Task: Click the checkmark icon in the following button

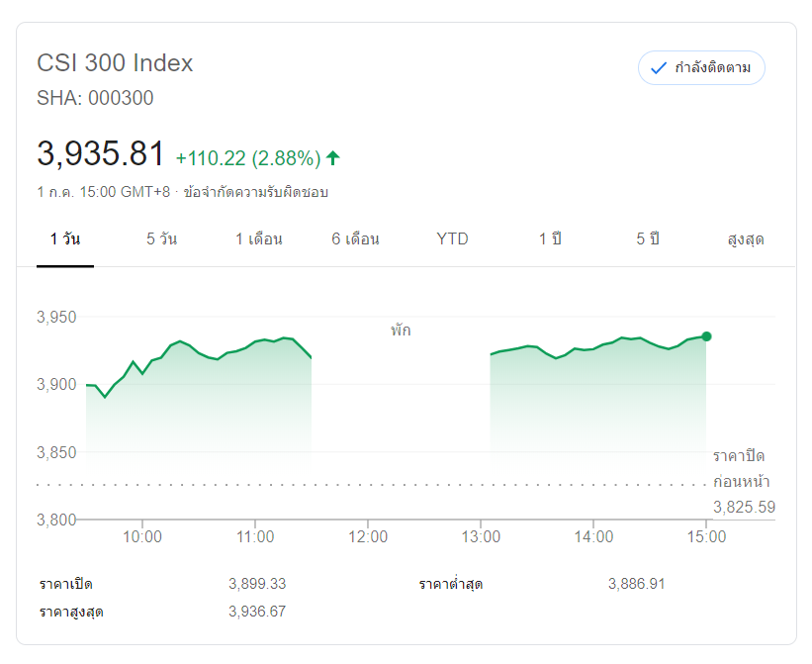Action: (658, 68)
